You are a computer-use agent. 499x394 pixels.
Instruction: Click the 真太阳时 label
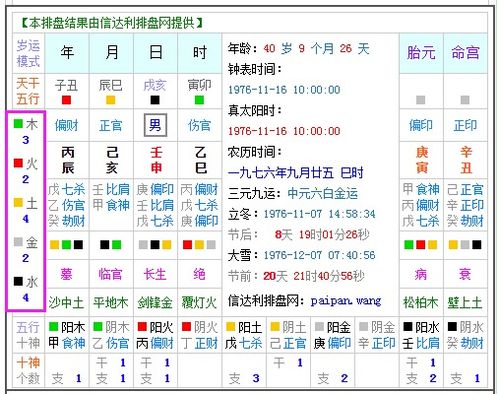(x=255, y=111)
